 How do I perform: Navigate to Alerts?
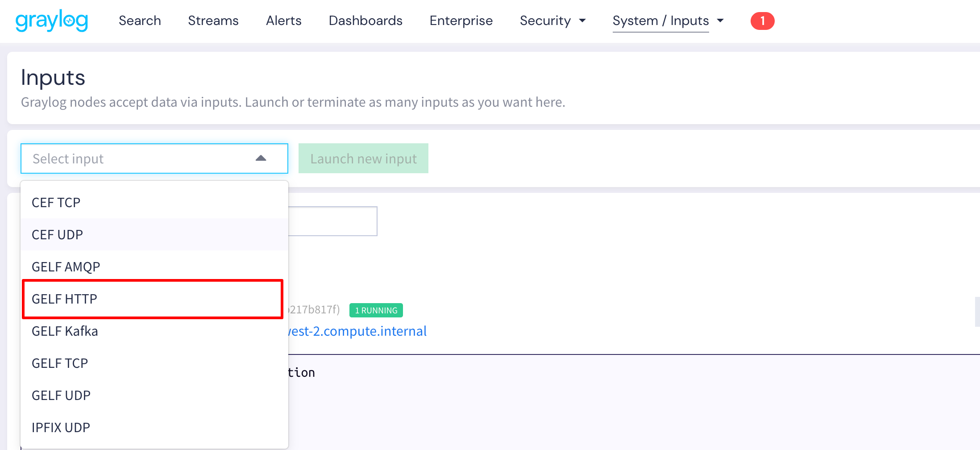283,21
